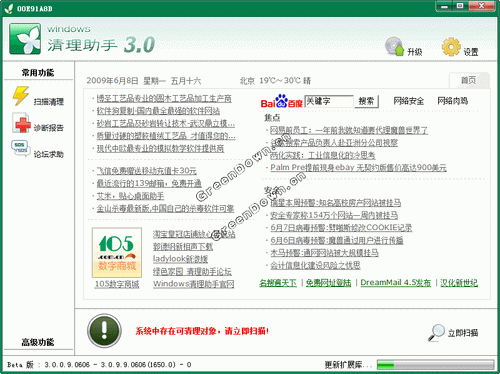Click the 立即扫描 magnifier icon
This screenshot has width=500, height=374.
436,332
